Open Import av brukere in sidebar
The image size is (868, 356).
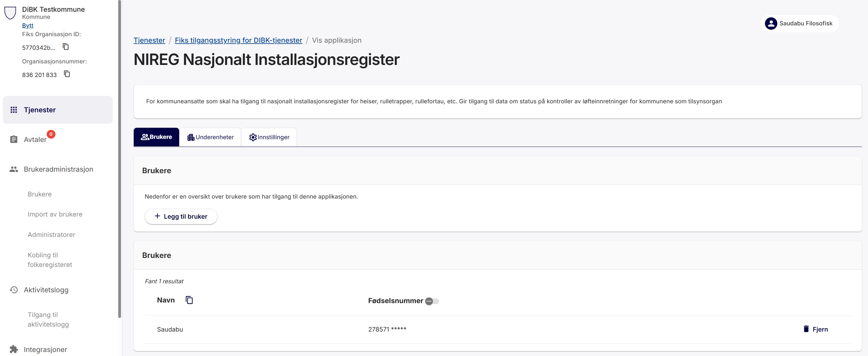[55, 214]
